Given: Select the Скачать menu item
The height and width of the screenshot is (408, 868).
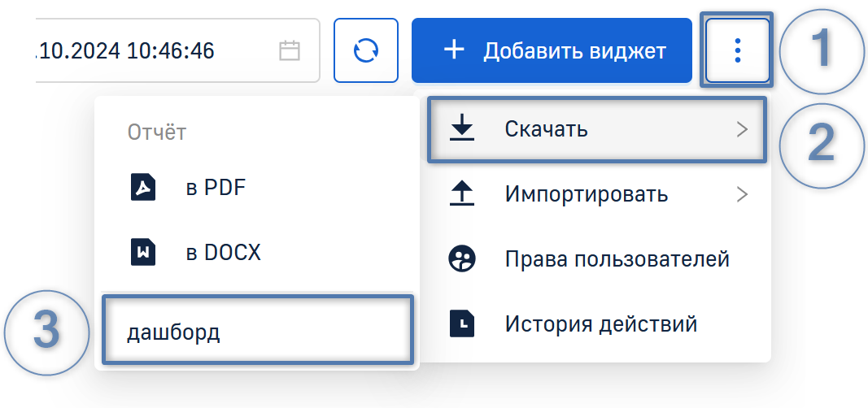Looking at the screenshot, I should coord(546,128).
